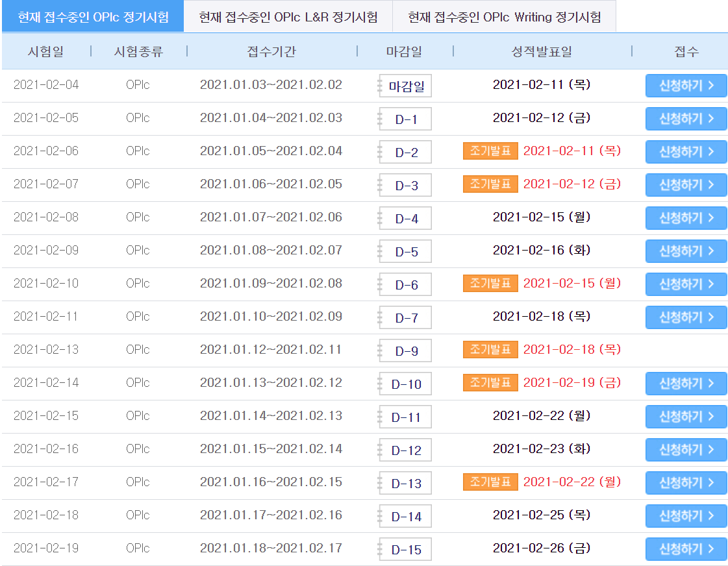
Task: Click registration period 2021.01.09~2021.02.08
Action: (271, 283)
